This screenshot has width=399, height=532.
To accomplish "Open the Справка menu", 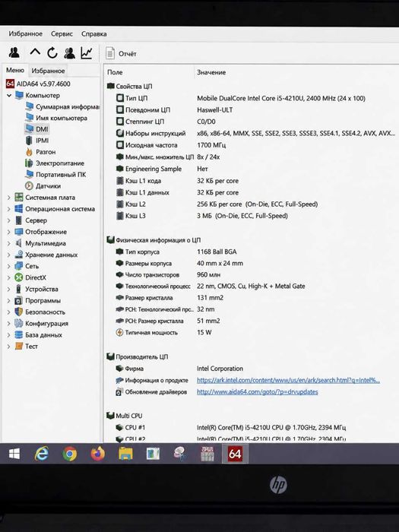I will (94, 34).
